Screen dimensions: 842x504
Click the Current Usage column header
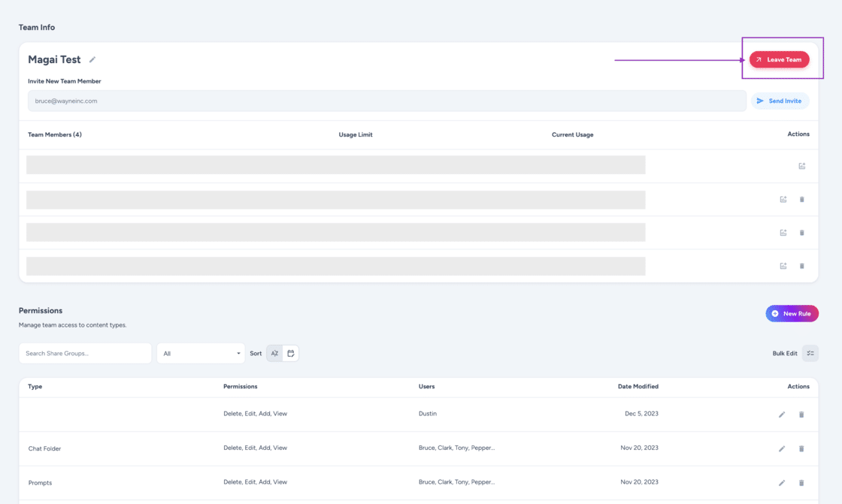(x=572, y=134)
